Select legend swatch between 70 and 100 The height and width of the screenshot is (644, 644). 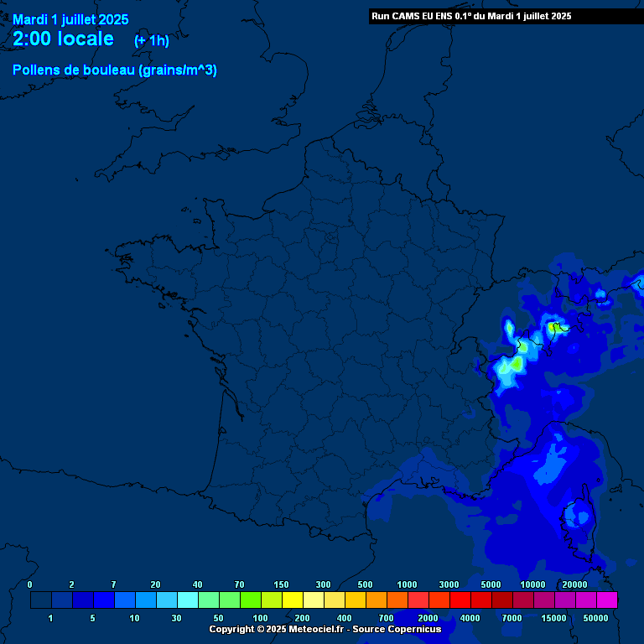[x=251, y=600]
